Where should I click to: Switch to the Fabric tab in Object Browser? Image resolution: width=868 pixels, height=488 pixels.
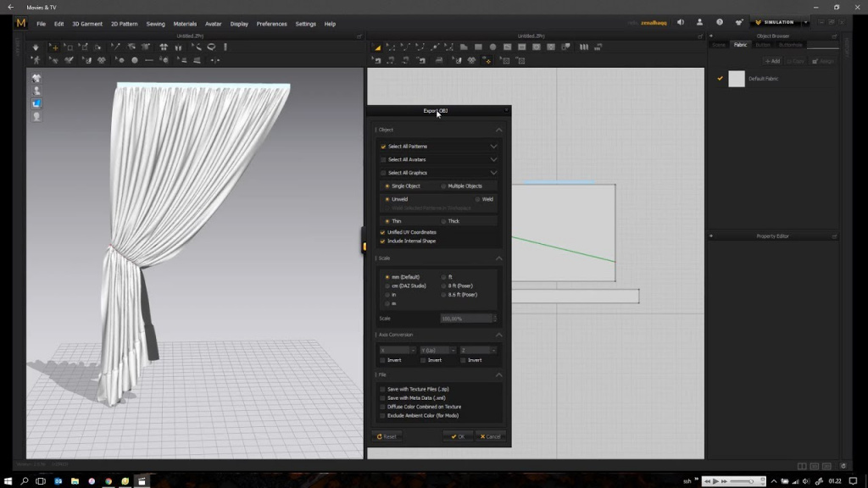(740, 45)
